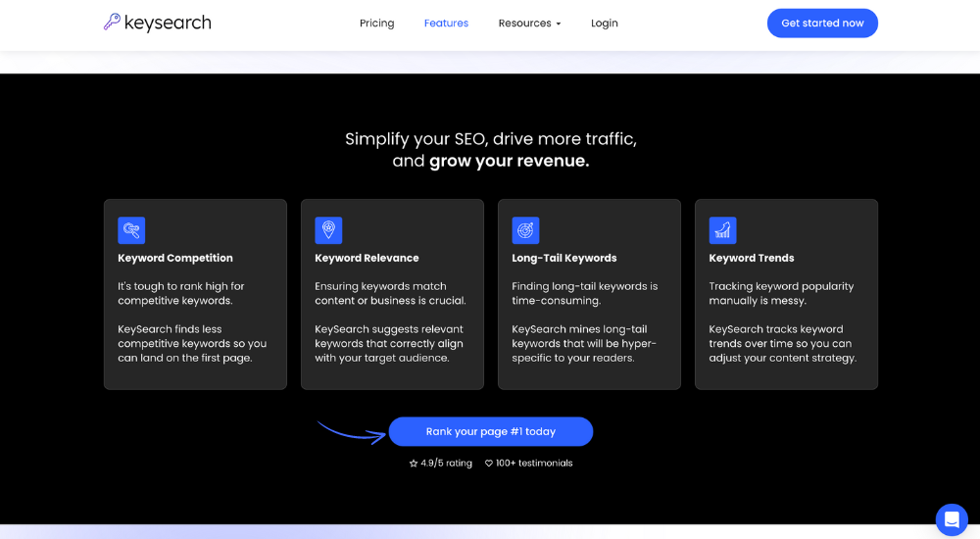Viewport: 980px width, 539px height.
Task: Expand the Resources dropdown menu
Action: 529,24
